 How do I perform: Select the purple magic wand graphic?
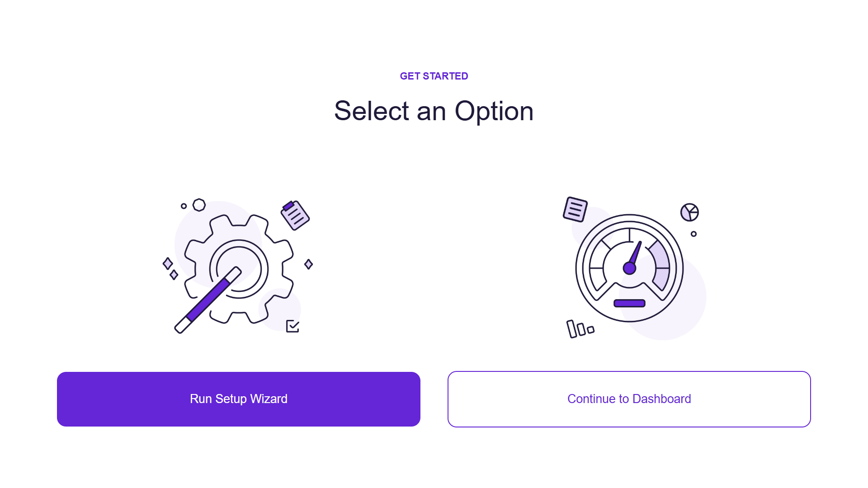[208, 300]
